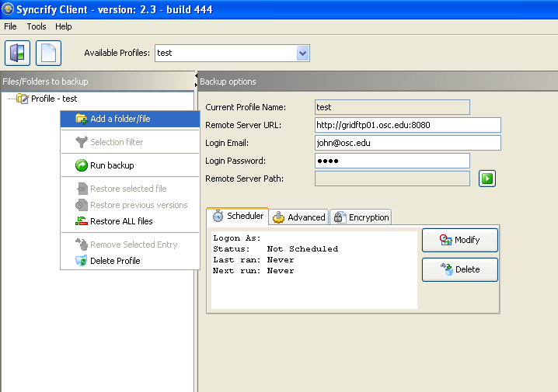Click the new profile blank page icon
This screenshot has width=558, height=392.
[x=48, y=54]
